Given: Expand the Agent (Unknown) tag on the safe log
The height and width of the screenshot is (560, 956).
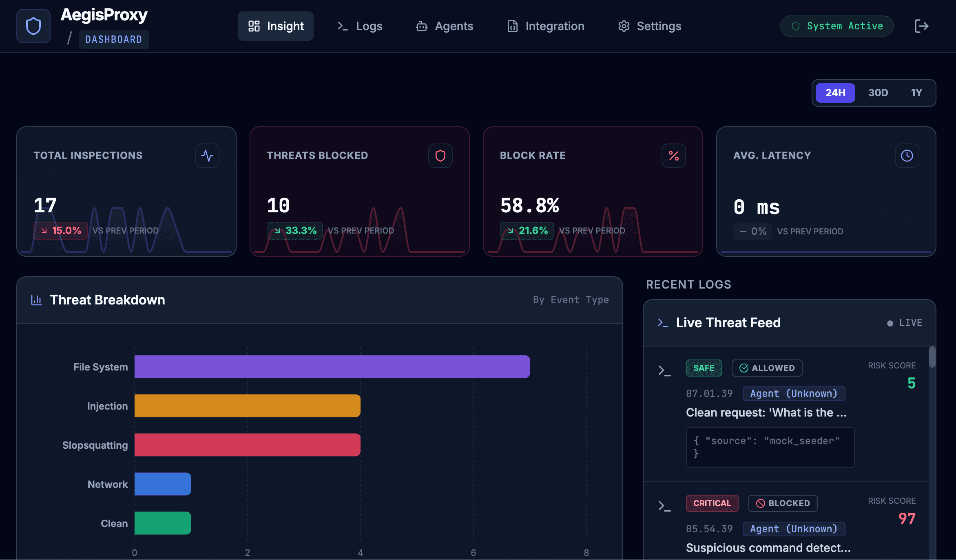Looking at the screenshot, I should point(794,393).
